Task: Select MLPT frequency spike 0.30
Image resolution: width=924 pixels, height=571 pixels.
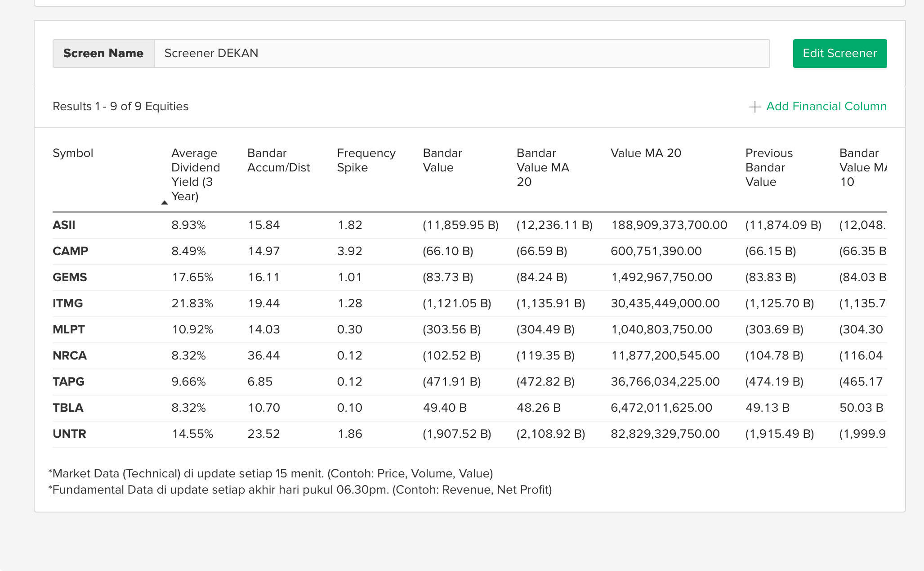Action: coord(349,329)
